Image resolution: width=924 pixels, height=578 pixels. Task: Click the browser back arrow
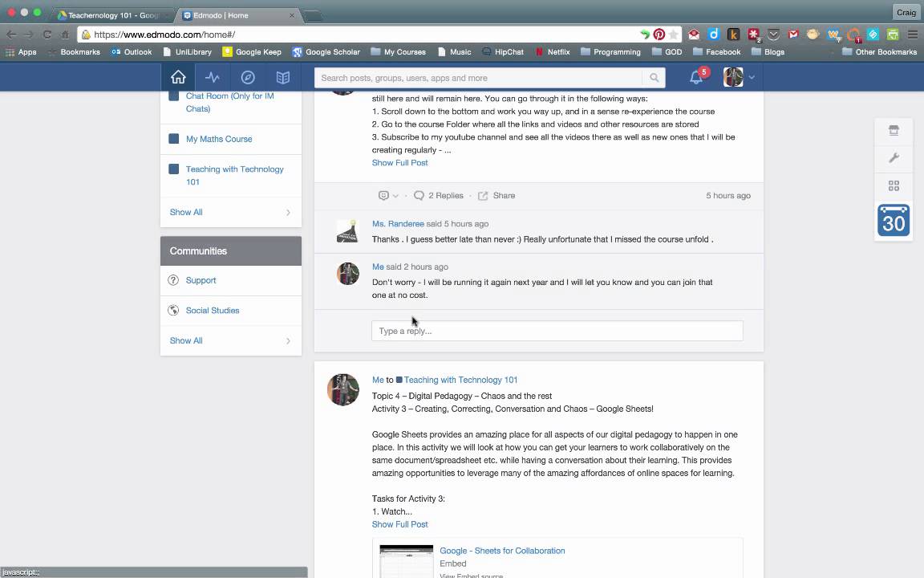coord(11,35)
